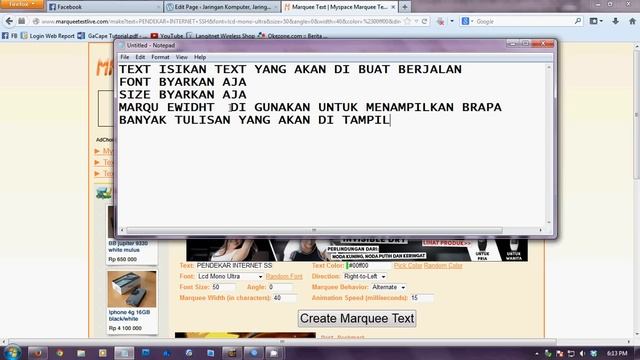Open the Firefox downloads arrow
The image size is (640, 360).
pyautogui.click(x=616, y=21)
